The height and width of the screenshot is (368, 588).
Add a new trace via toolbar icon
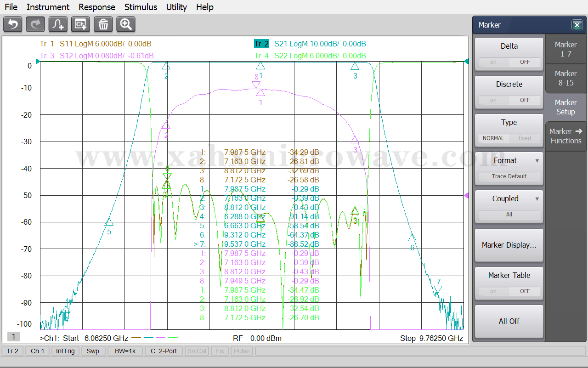58,24
